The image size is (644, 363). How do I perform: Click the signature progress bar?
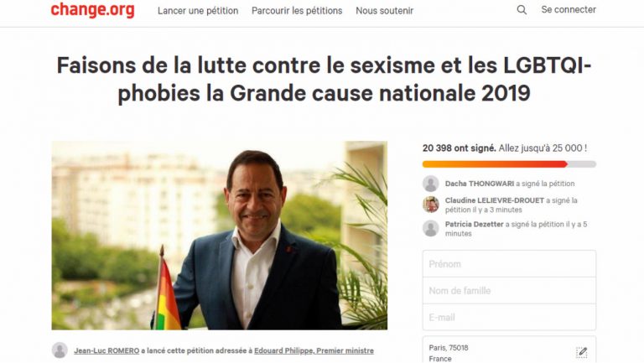(509, 164)
